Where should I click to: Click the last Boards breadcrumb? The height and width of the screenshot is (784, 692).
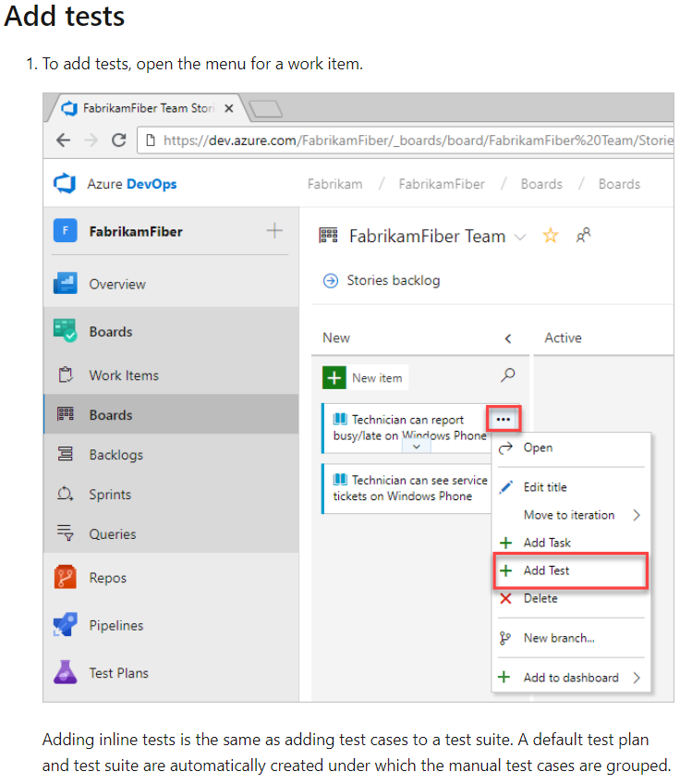pos(619,184)
